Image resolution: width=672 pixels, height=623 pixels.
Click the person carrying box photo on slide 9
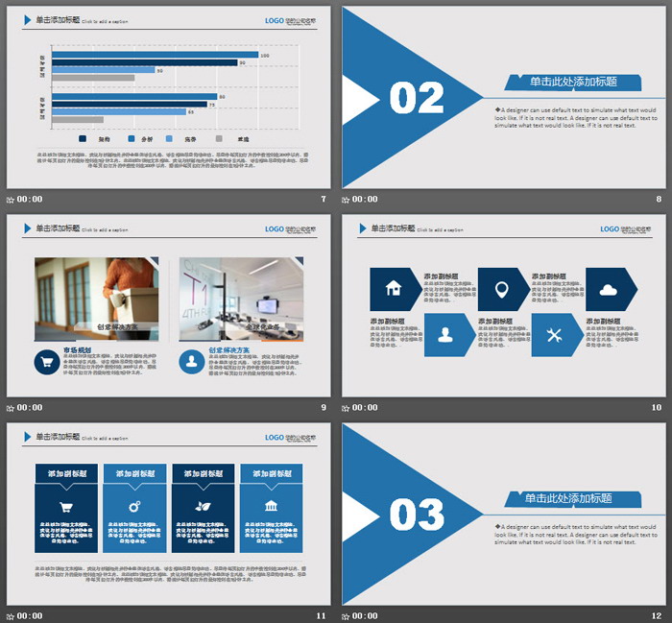[x=96, y=299]
